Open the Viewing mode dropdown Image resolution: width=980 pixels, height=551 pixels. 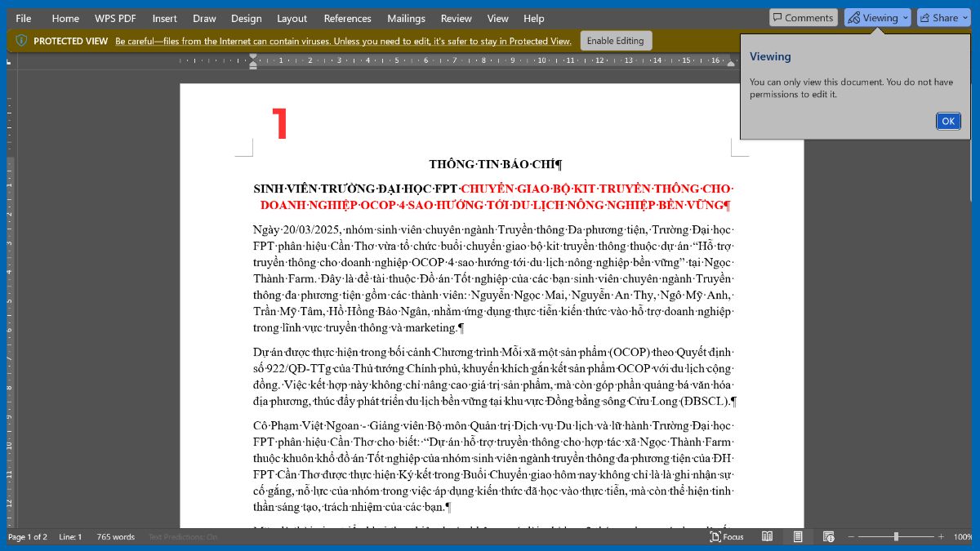click(876, 16)
